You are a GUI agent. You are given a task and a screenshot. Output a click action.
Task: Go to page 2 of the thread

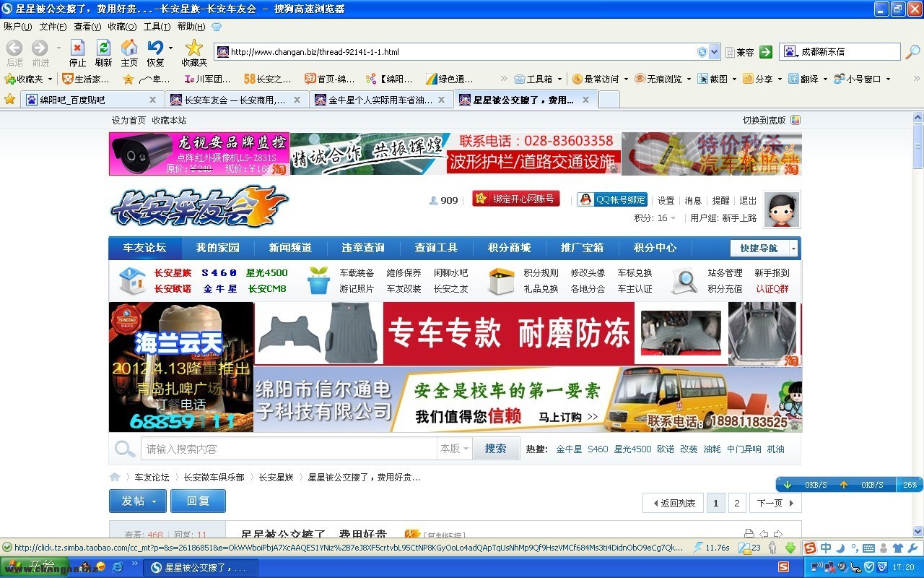click(737, 503)
